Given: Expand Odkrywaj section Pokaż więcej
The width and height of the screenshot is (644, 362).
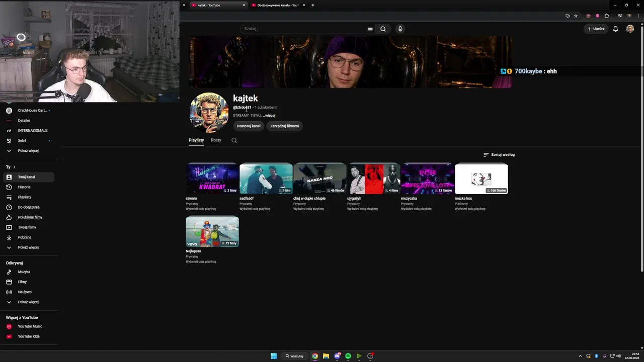Looking at the screenshot, I should click(x=29, y=302).
